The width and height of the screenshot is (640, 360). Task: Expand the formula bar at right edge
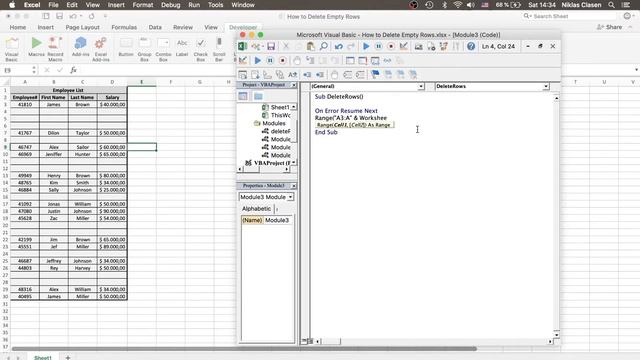click(x=636, y=70)
